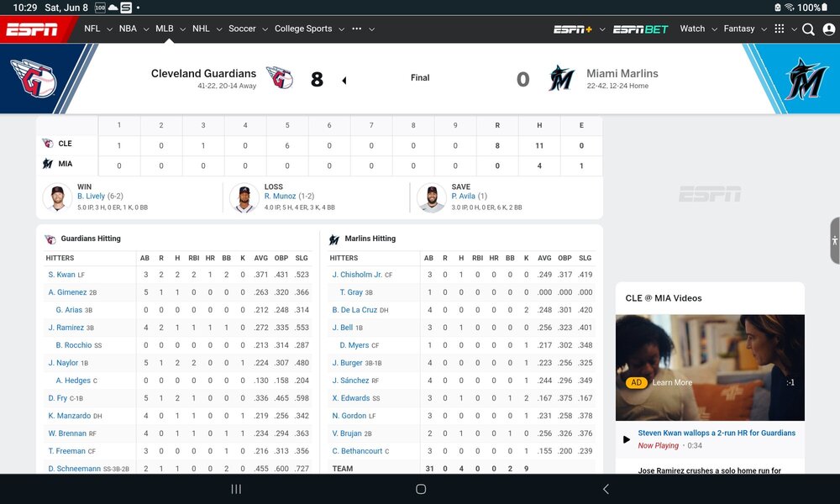840x504 pixels.
Task: Click the ESPN+ logo
Action: (573, 29)
